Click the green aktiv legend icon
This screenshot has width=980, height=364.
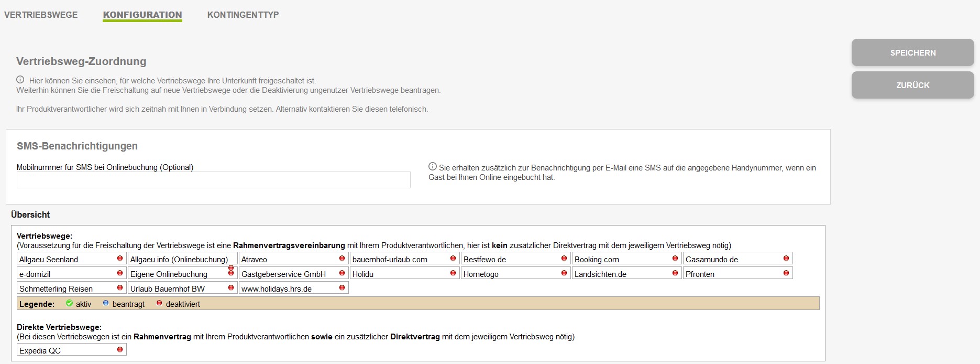point(70,303)
